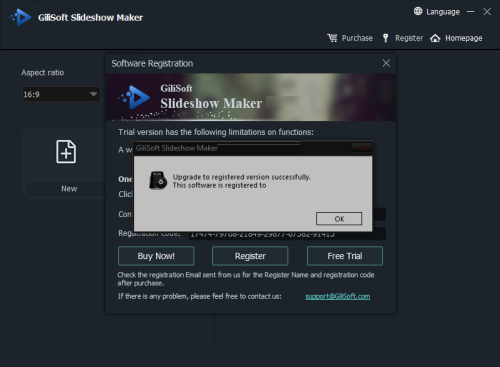
Task: Click the Homepage house icon
Action: [435, 38]
